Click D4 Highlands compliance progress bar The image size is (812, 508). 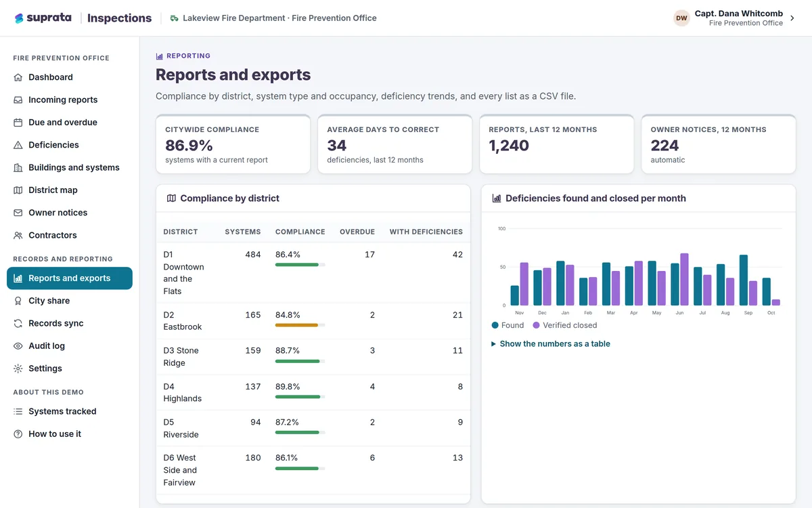point(300,397)
